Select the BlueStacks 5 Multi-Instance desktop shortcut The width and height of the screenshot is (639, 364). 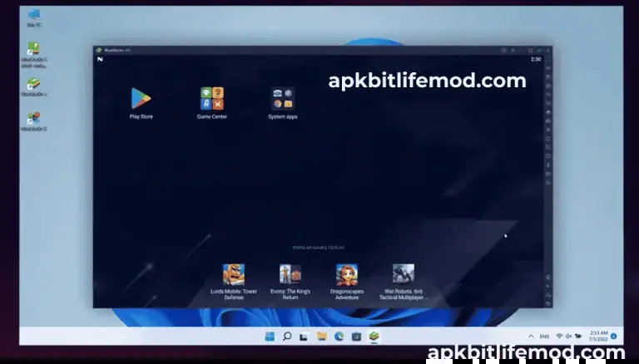pyautogui.click(x=34, y=55)
